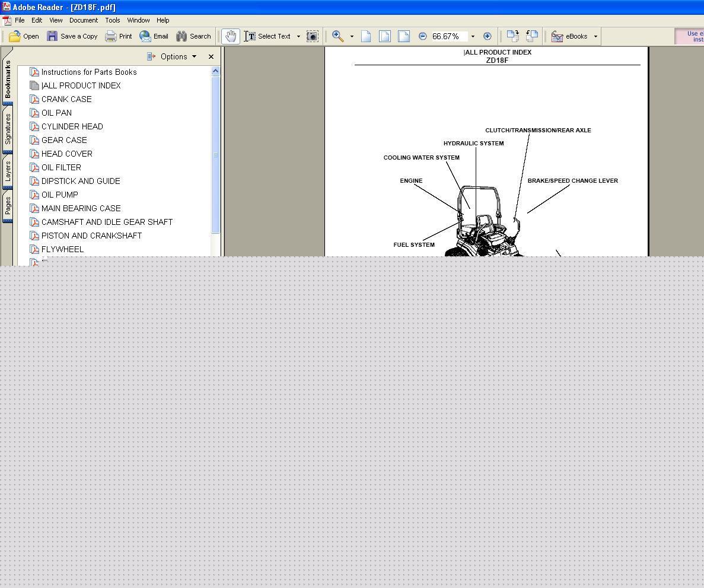Rotate page counterclockwise
Screen dimensions: 704x588
[532, 36]
